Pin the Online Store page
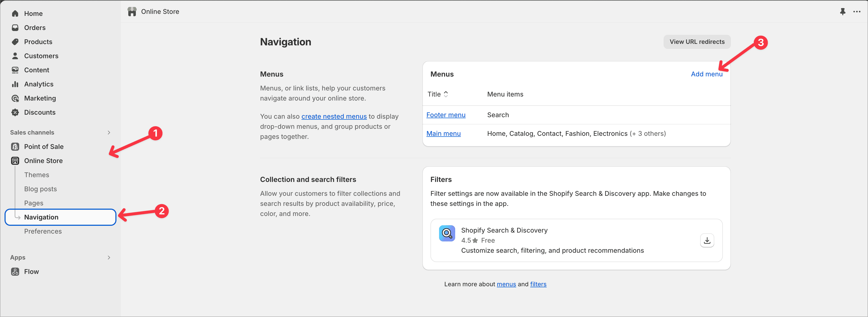The height and width of the screenshot is (317, 868). click(843, 11)
